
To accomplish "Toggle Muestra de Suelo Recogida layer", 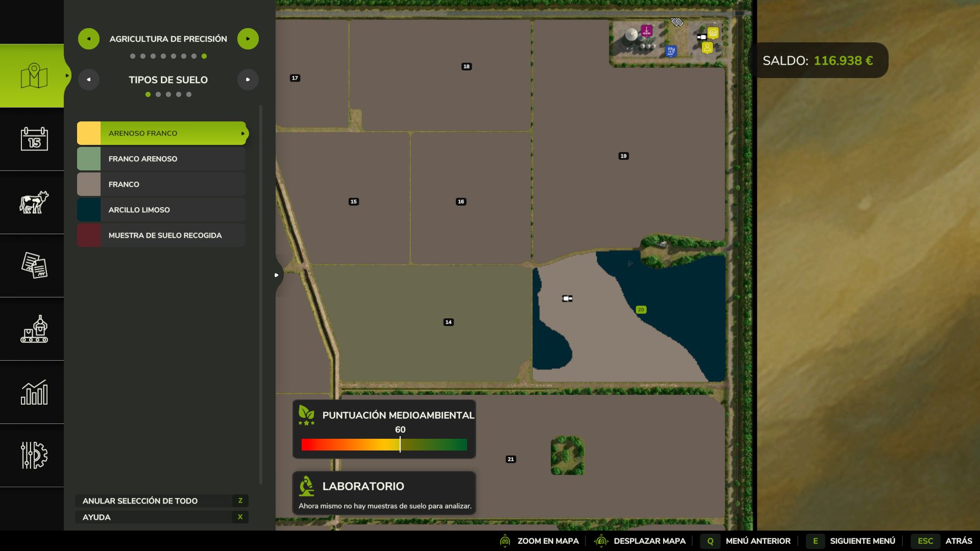I will click(161, 235).
